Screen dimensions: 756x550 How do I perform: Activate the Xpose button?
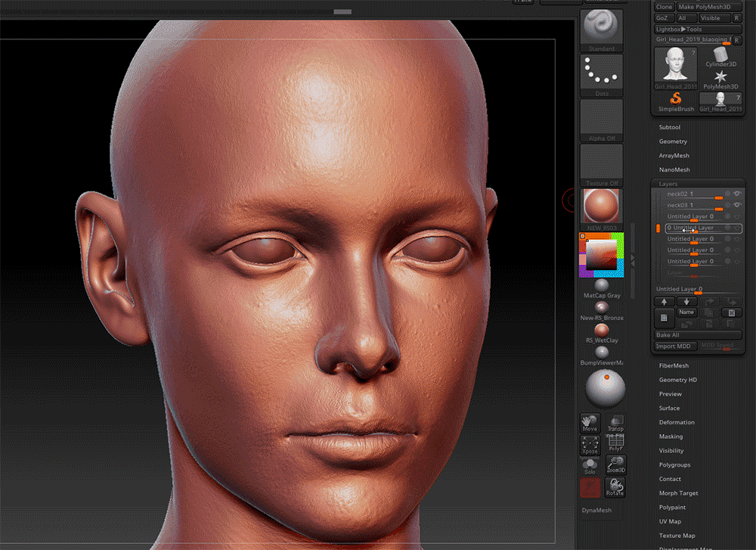(590, 445)
